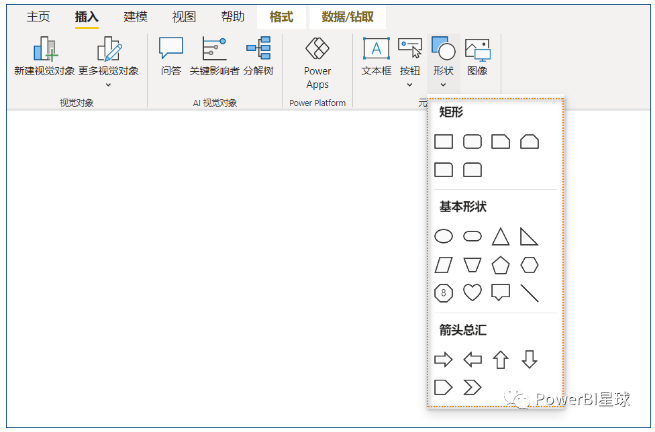Screen dimensions: 655x432
Task: Click the AI 视觉对象 group label
Action: click(215, 103)
